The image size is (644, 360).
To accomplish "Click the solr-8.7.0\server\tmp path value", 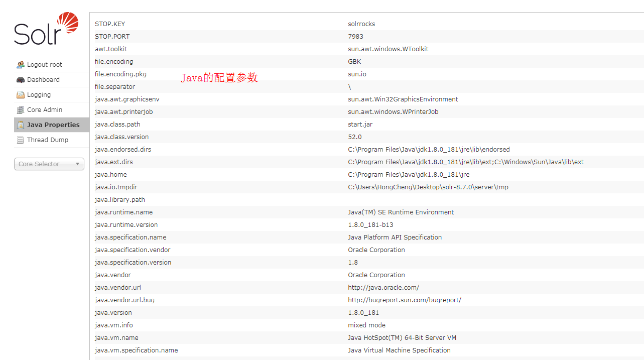I will click(428, 187).
